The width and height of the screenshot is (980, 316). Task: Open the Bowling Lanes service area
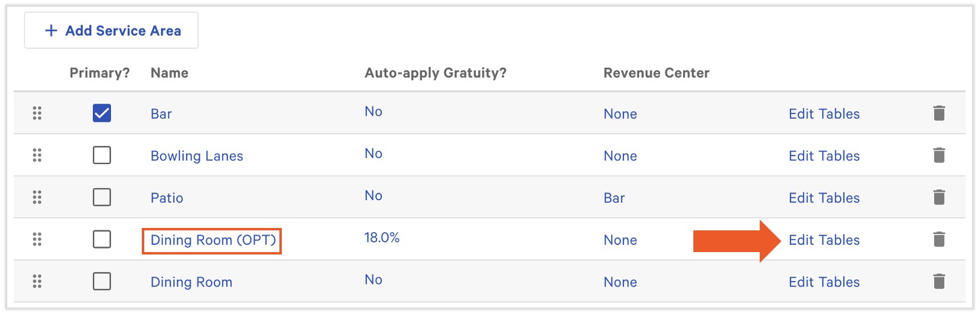tap(197, 156)
